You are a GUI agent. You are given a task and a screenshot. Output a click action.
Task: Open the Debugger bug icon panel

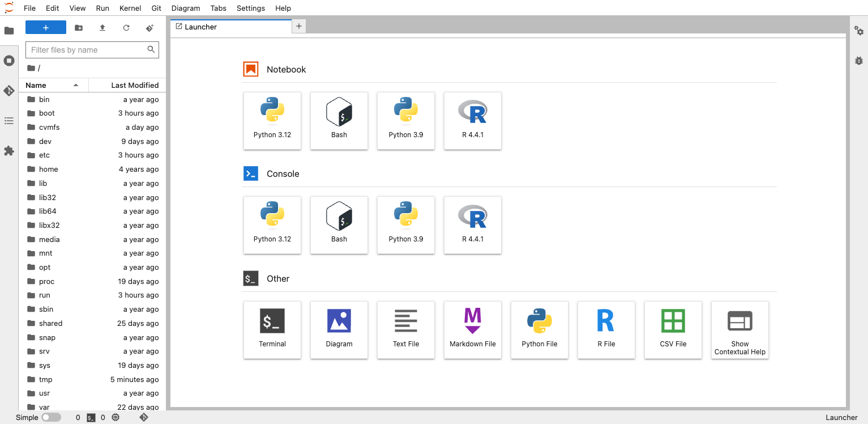[x=859, y=60]
